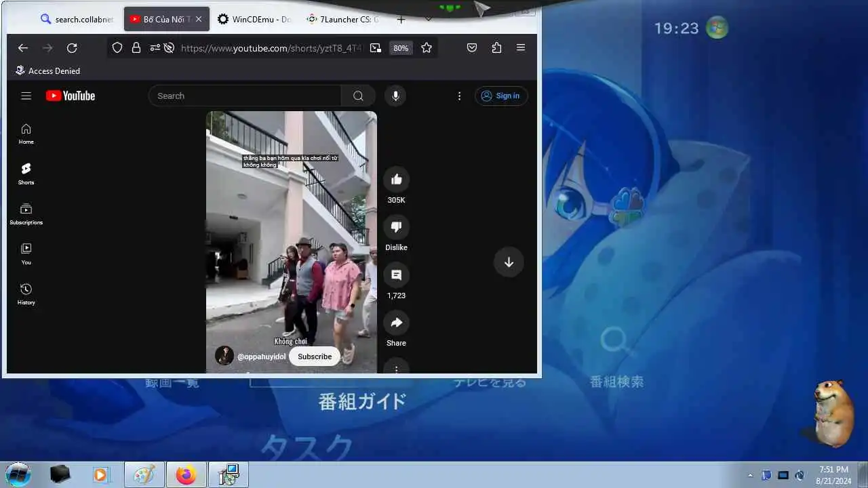Image resolution: width=868 pixels, height=488 pixels.
Task: Open Home in the YouTube sidebar
Action: click(26, 134)
